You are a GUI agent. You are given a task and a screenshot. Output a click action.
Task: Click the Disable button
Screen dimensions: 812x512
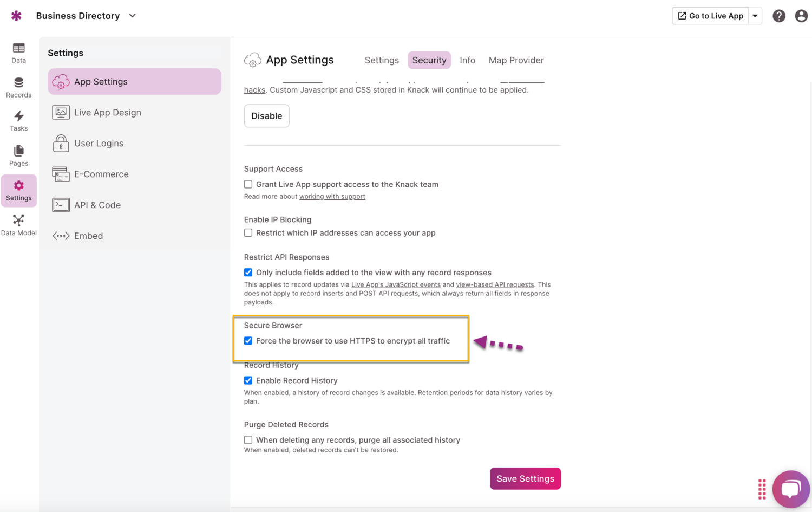266,116
